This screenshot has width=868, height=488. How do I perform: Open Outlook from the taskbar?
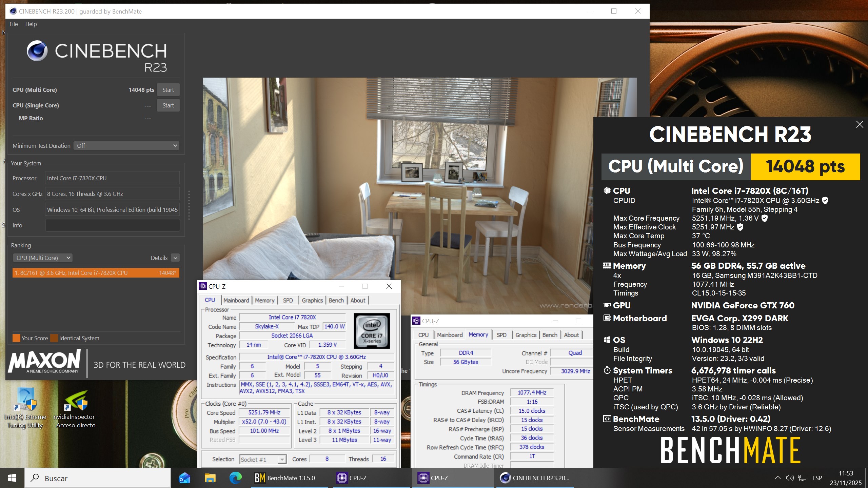coord(184,478)
